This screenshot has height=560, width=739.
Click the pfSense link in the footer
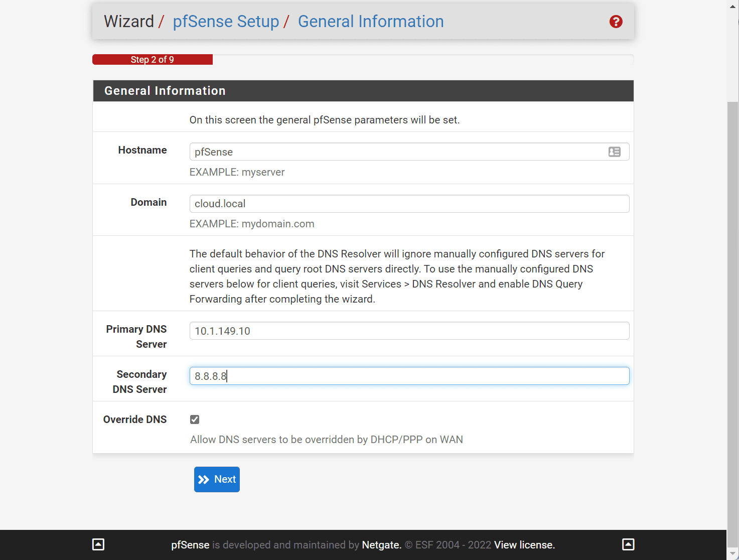(x=190, y=545)
